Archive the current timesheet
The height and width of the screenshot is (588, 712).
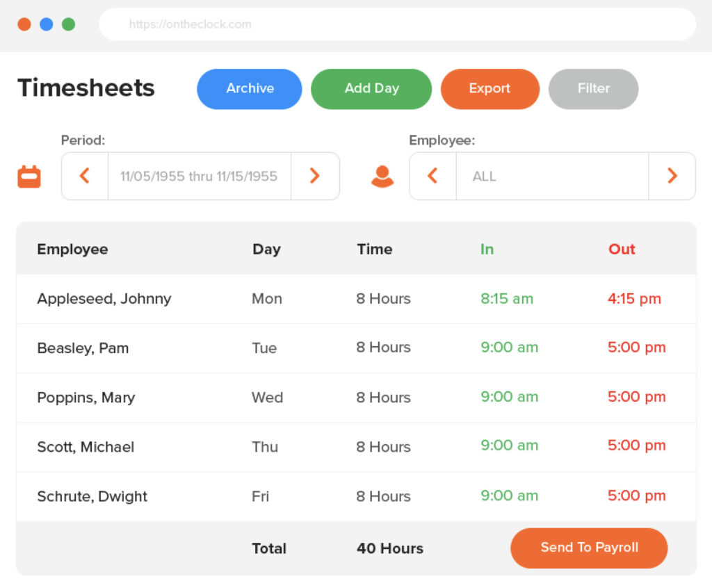(x=249, y=89)
